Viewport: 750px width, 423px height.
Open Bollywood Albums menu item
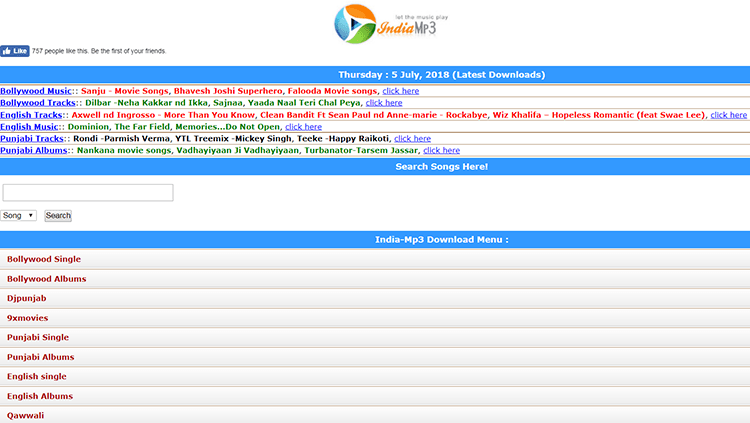[375, 278]
